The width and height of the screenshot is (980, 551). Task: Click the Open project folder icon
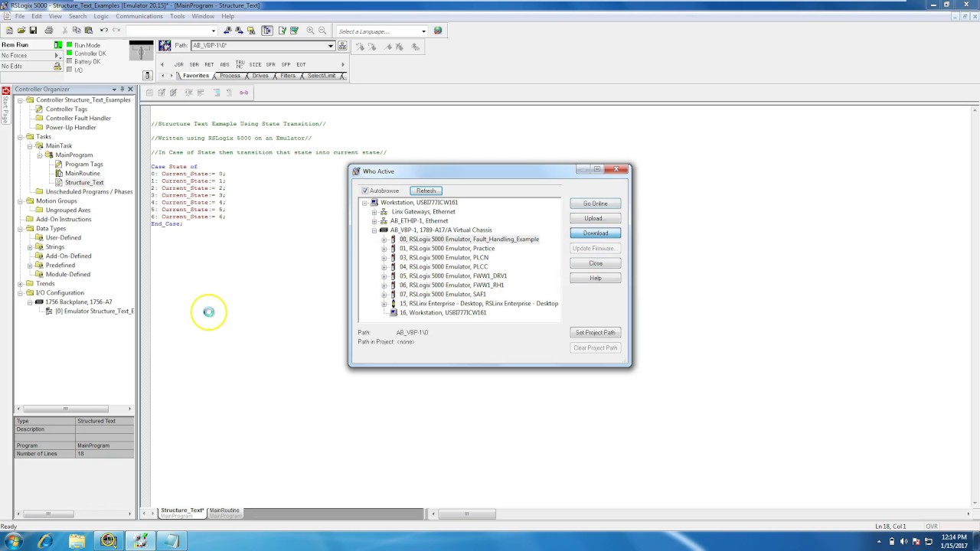pyautogui.click(x=21, y=31)
